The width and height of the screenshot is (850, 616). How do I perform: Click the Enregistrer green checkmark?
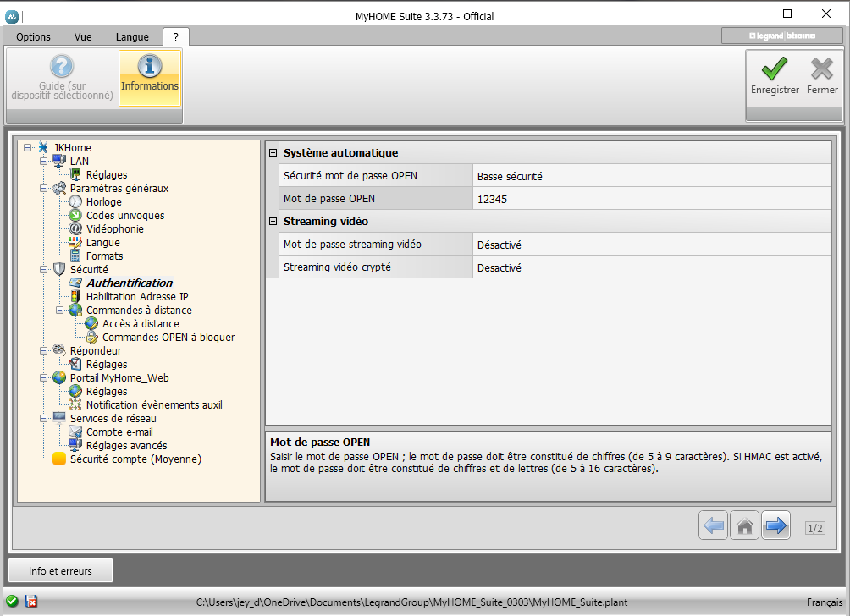pyautogui.click(x=775, y=69)
